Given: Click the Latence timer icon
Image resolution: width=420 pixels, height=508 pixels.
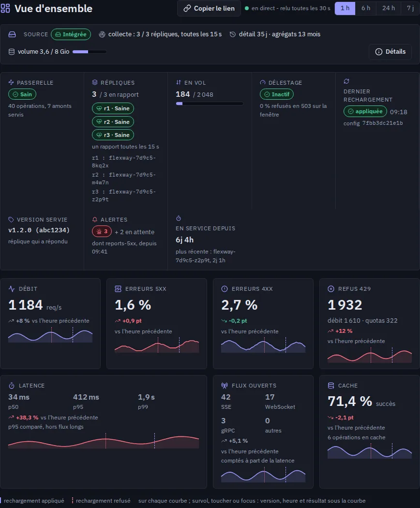Looking at the screenshot, I should click(x=12, y=386).
